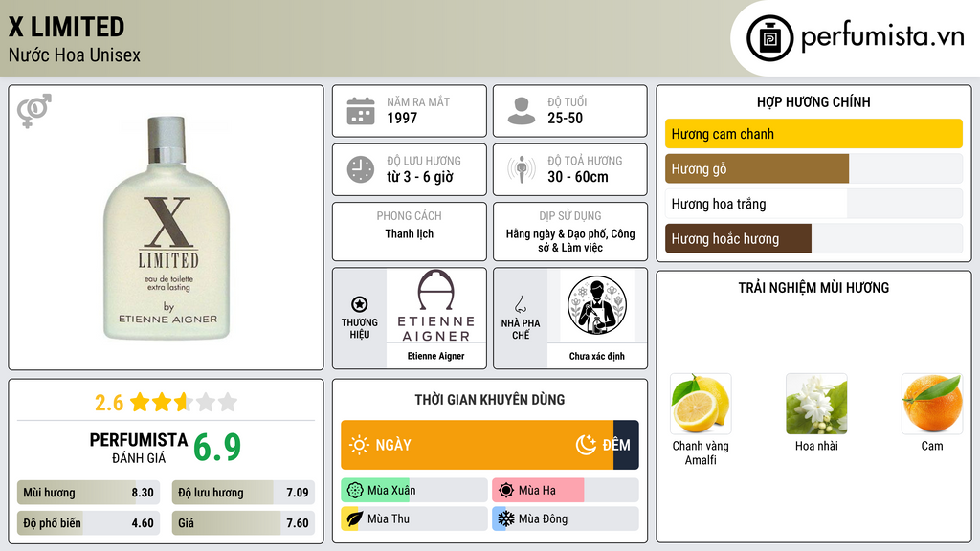The height and width of the screenshot is (551, 980).
Task: Click the unisex gender symbol icon
Action: click(x=34, y=111)
